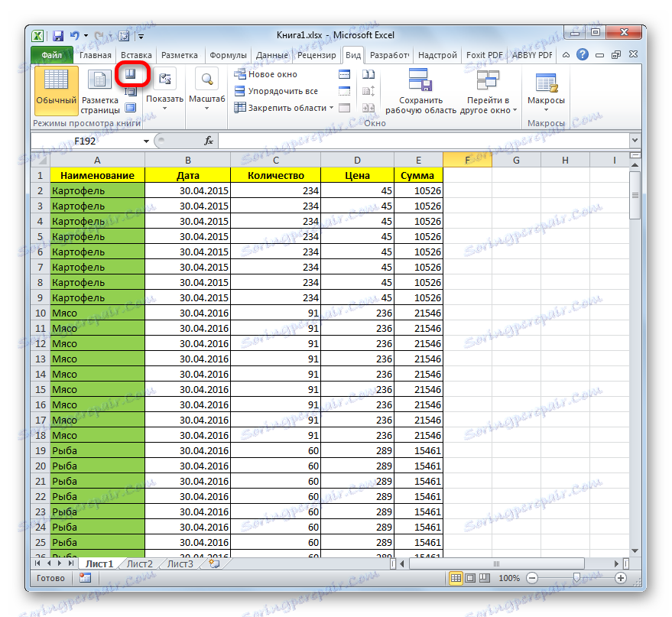Click the highlighted Page Layout view icon
Viewport: 672px width, 617px height.
tap(130, 73)
